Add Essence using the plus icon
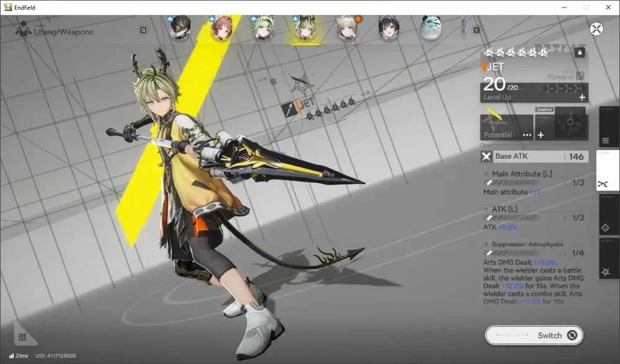The height and width of the screenshot is (364, 620). (541, 135)
